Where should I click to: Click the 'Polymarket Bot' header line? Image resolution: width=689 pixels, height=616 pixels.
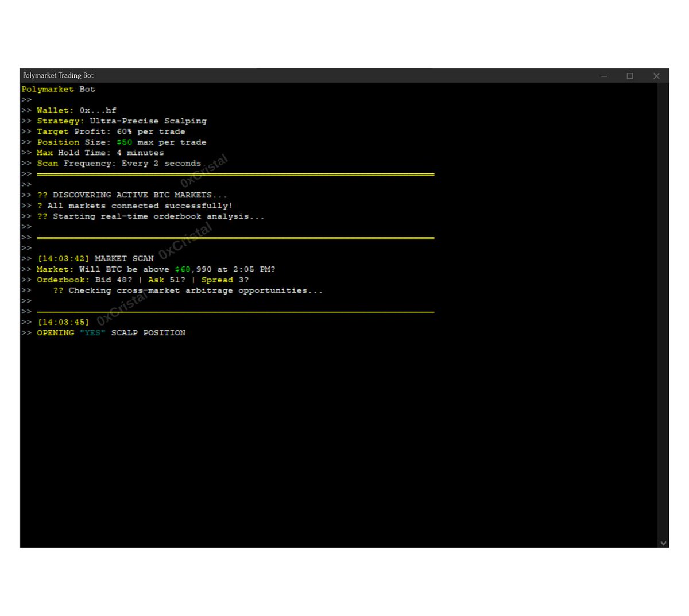[59, 90]
